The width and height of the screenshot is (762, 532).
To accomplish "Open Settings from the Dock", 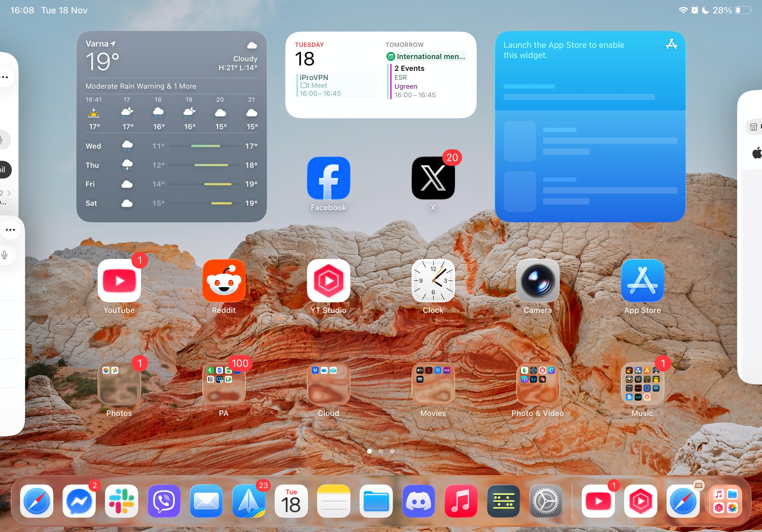I will tap(546, 501).
